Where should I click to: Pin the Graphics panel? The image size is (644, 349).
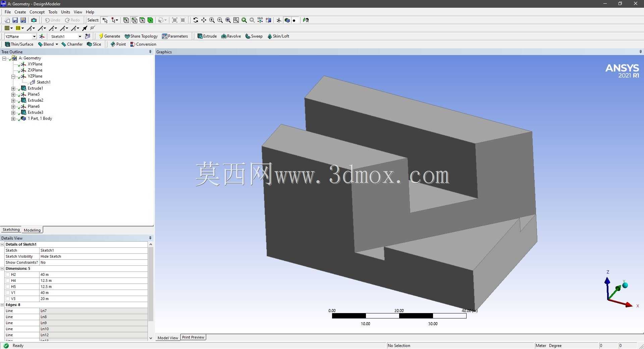[641, 52]
